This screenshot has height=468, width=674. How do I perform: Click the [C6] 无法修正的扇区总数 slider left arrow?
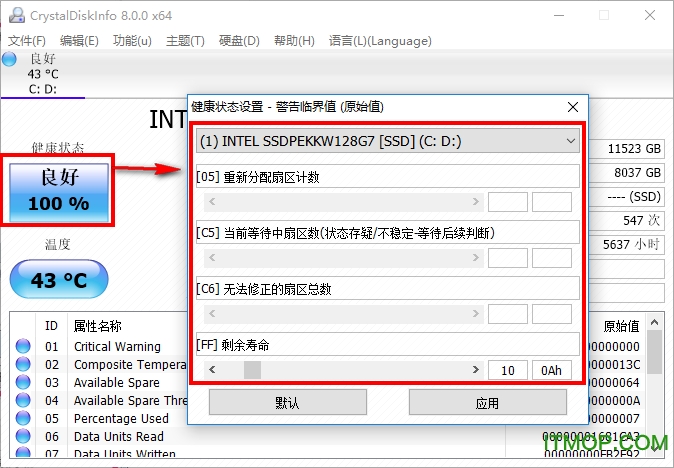(x=212, y=314)
